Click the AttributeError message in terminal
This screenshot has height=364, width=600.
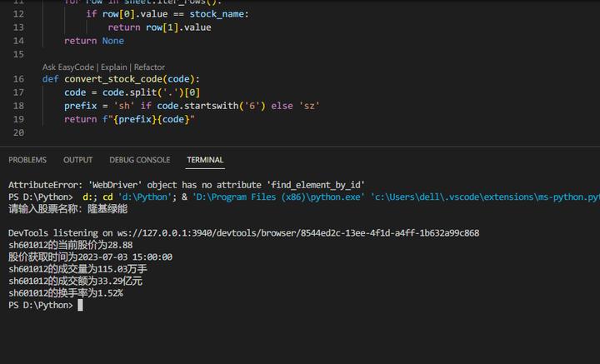point(187,185)
